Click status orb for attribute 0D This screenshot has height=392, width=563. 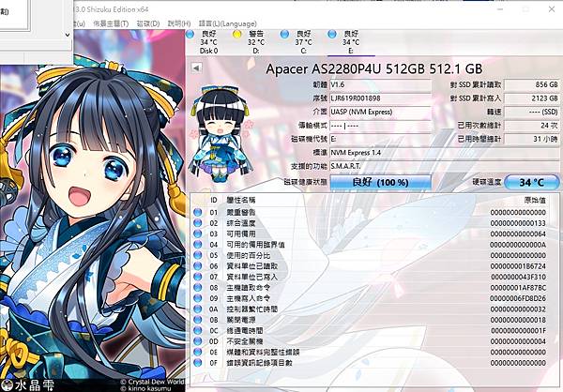coord(197,341)
